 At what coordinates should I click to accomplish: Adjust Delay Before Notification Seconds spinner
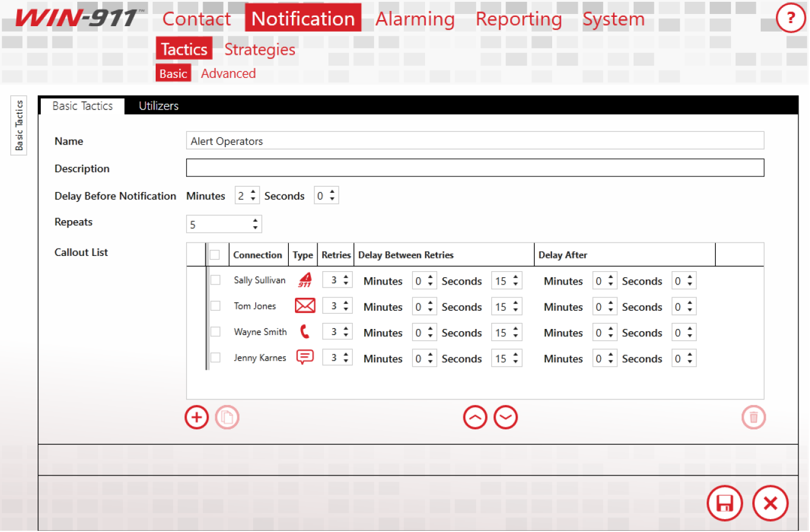tap(326, 196)
